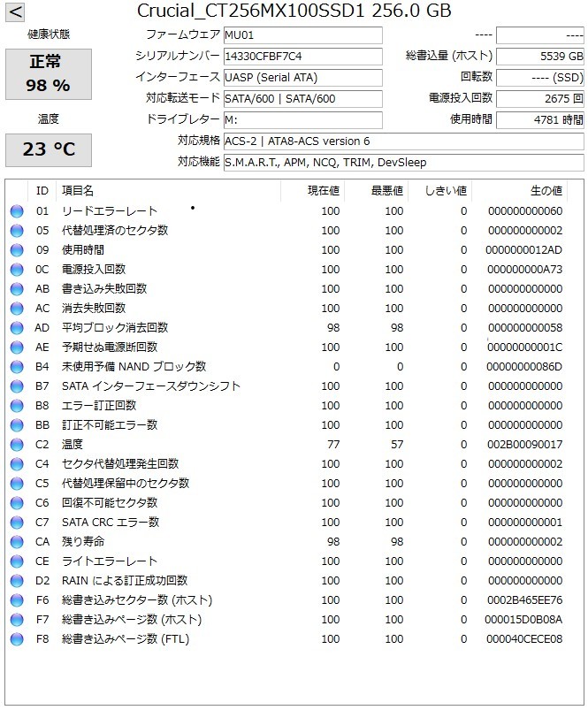The width and height of the screenshot is (588, 710).
Task: Click the disk title Crucial_CT256MX100SSD1 256.0 GB
Action: 294,11
